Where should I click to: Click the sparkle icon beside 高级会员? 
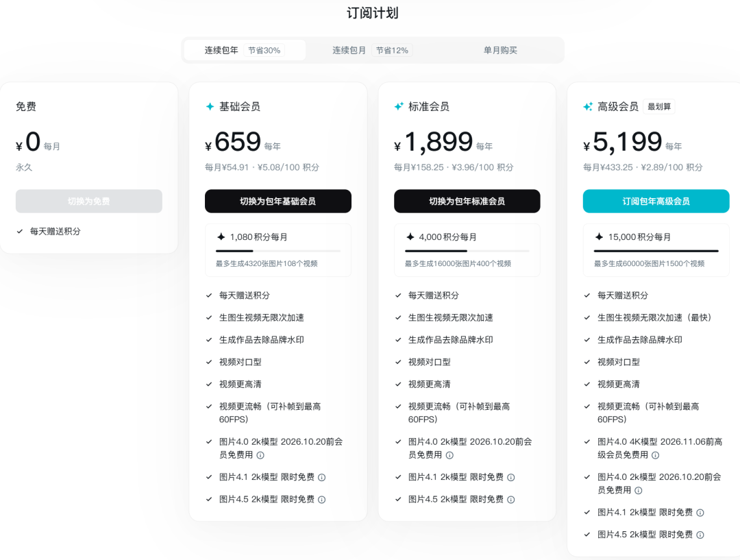588,107
